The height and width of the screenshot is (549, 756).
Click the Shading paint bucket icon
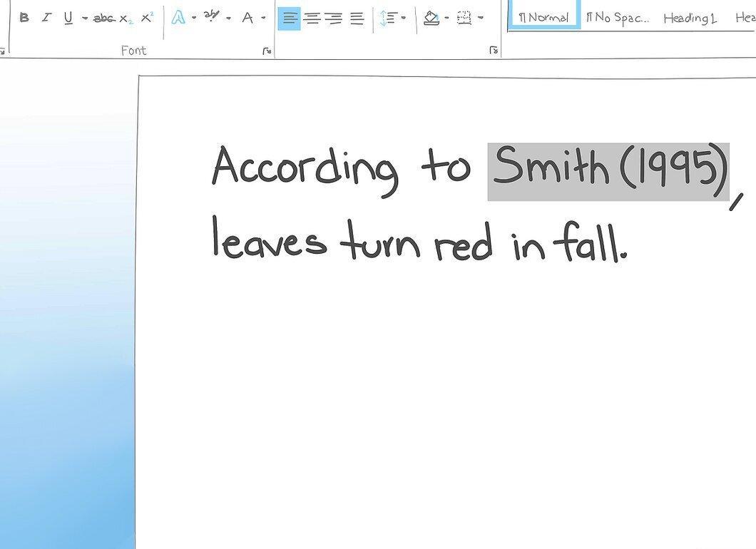click(431, 19)
